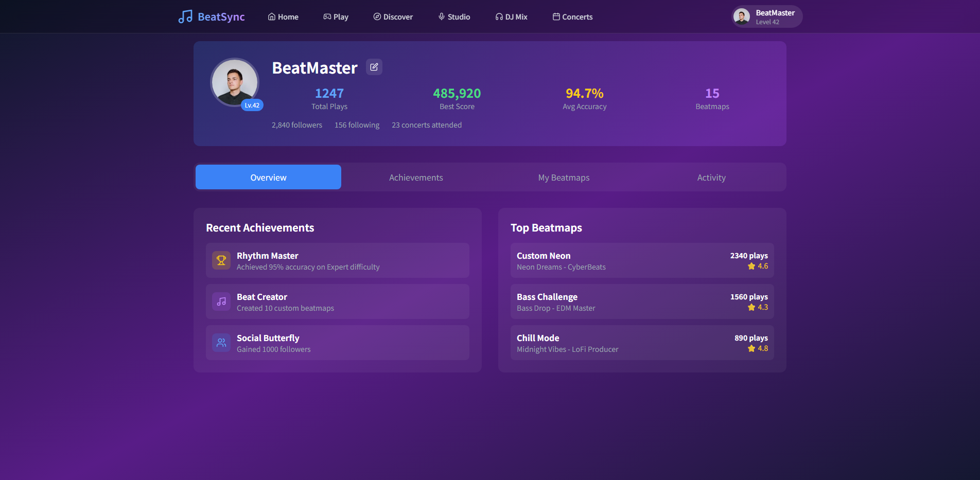Click the 4.3 rating on Bass Challenge
Image resolution: width=980 pixels, height=480 pixels.
pyautogui.click(x=763, y=307)
